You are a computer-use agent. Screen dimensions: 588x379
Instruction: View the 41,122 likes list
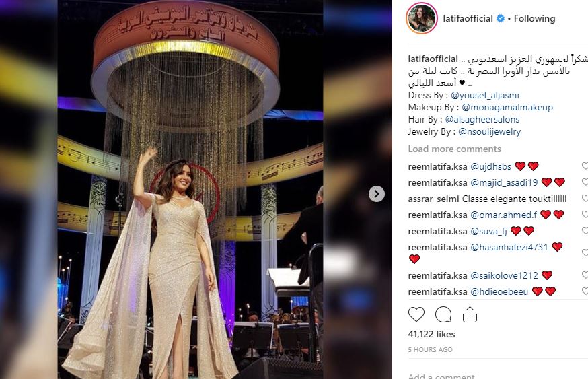(432, 334)
